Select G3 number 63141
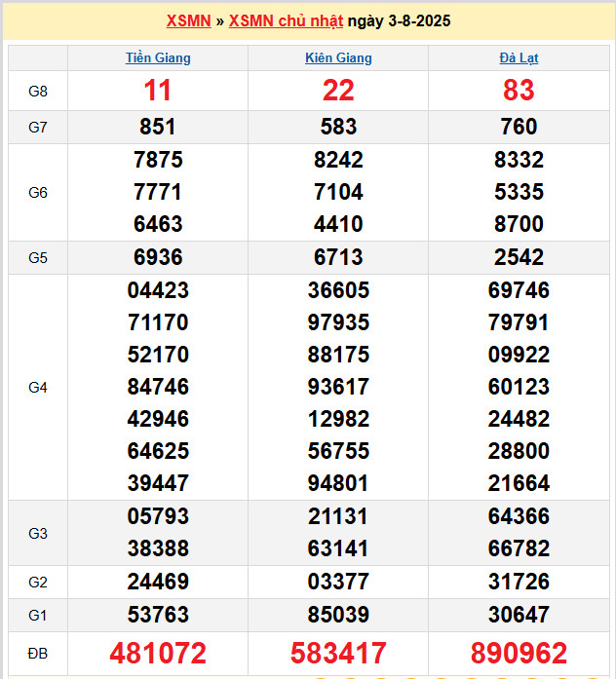The width and height of the screenshot is (616, 679). tap(338, 548)
